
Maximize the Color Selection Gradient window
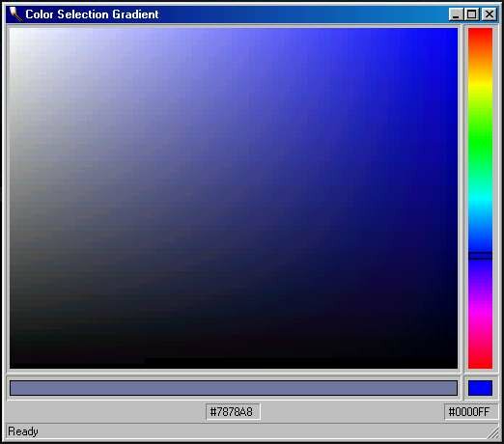click(472, 14)
